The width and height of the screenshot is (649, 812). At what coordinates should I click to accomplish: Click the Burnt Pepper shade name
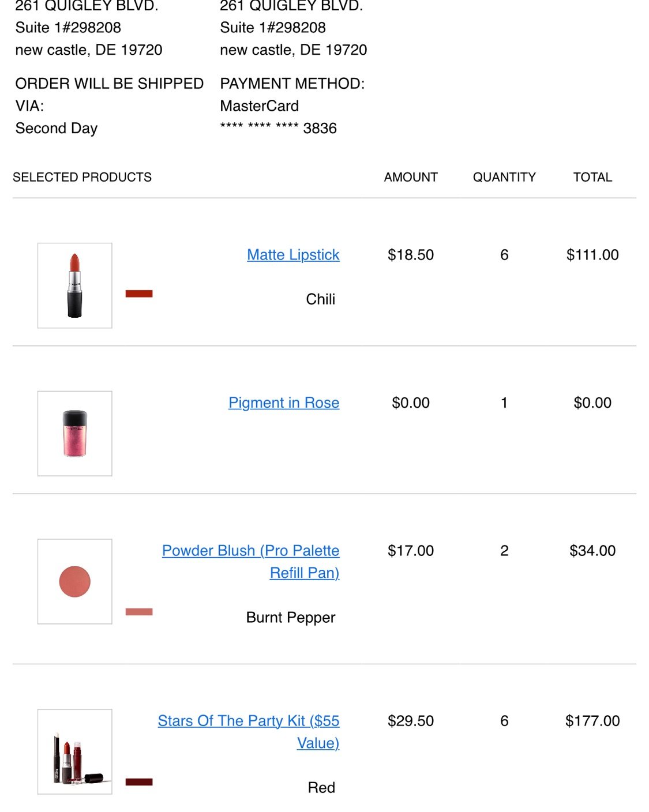tap(291, 618)
